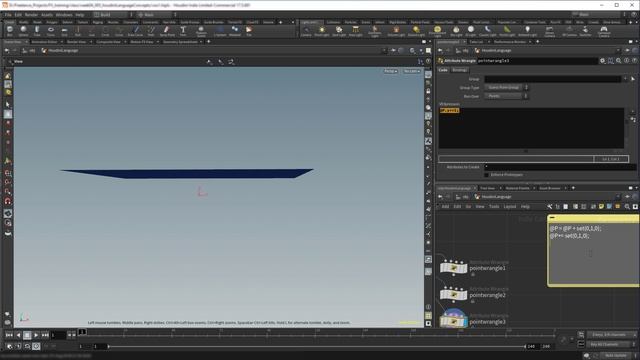The image size is (640, 360).
Task: Open the File menu
Action: point(8,15)
